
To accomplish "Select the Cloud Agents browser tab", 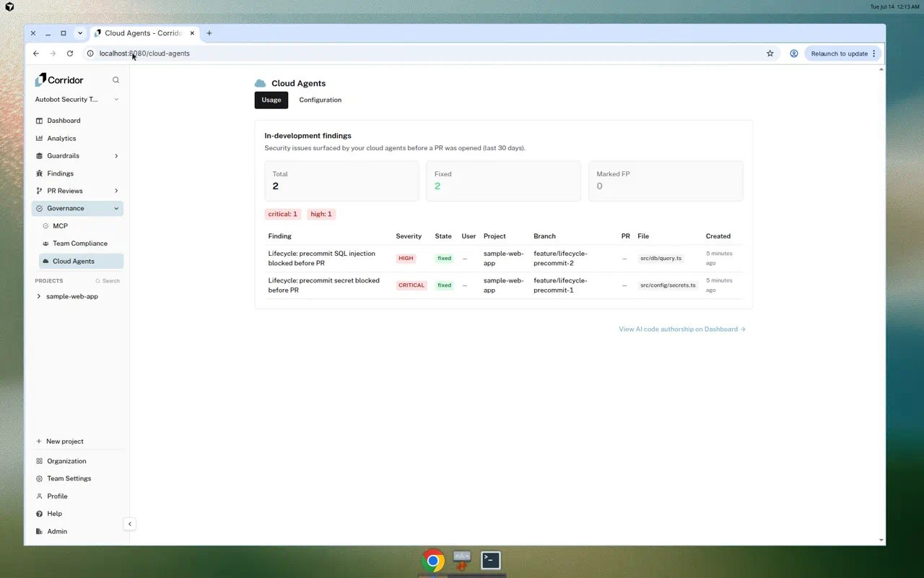I will pyautogui.click(x=144, y=33).
